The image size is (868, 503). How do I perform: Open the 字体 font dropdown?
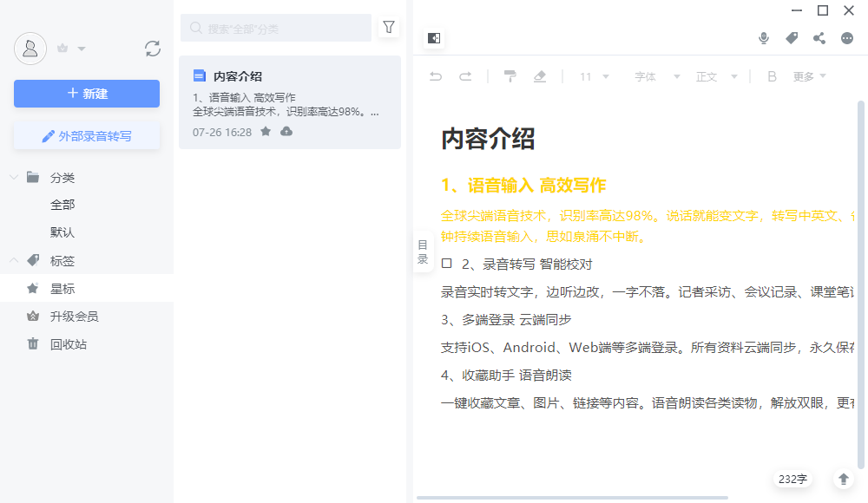tap(657, 76)
